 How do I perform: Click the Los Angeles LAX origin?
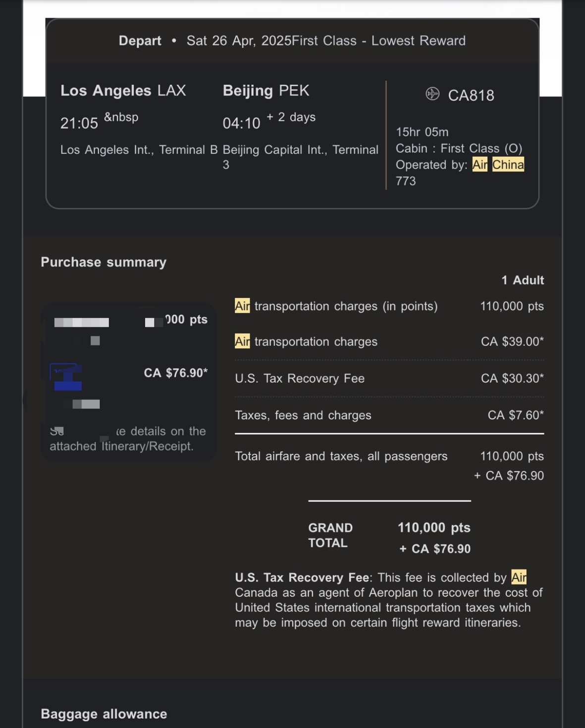coord(123,91)
